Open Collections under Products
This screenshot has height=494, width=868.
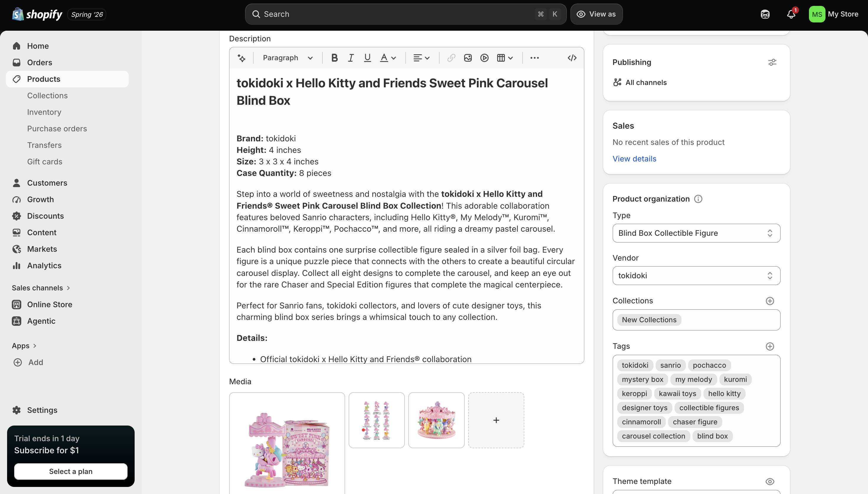tap(47, 96)
